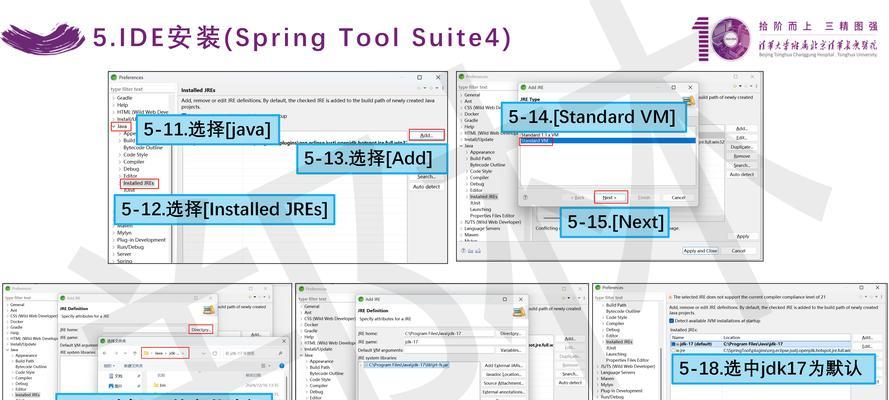889x400 pixels.
Task: Click External annotations... button
Action: click(x=503, y=392)
